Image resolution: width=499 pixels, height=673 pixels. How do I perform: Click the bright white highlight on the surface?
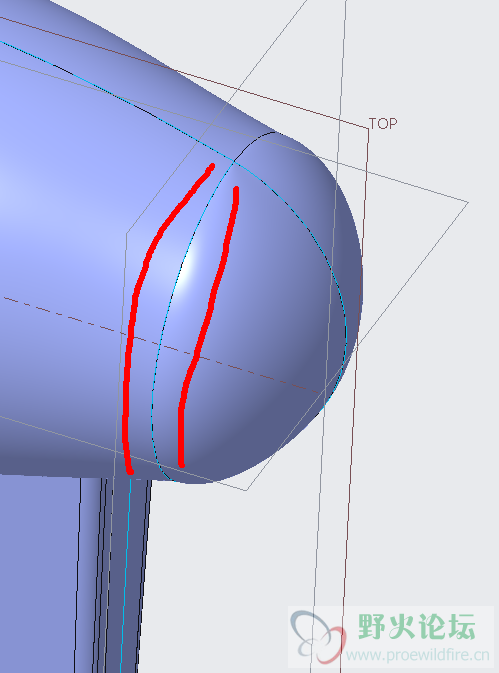click(188, 270)
